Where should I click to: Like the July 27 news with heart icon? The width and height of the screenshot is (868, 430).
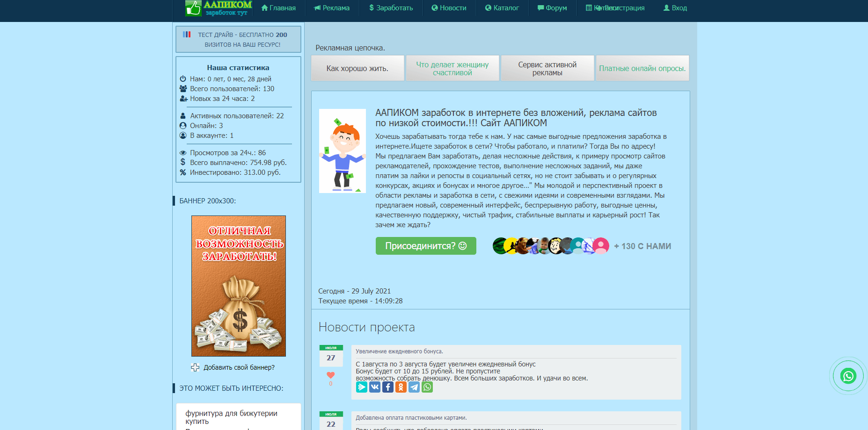click(331, 375)
